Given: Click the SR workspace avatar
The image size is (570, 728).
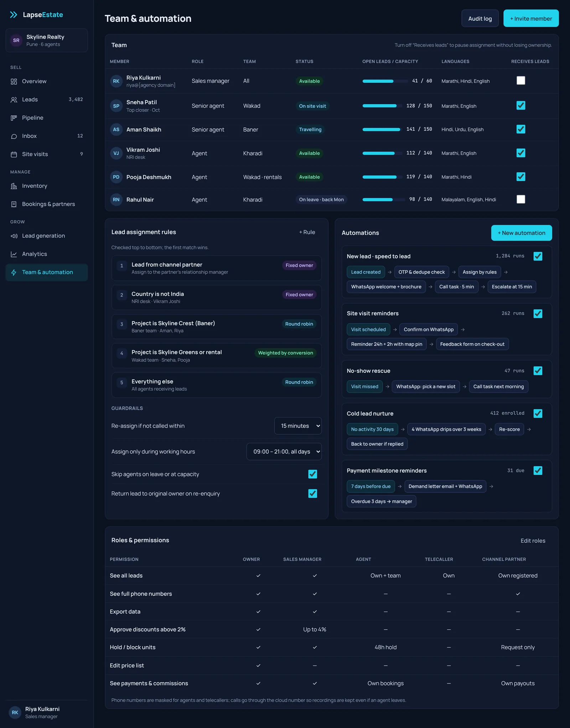Looking at the screenshot, I should 16,40.
